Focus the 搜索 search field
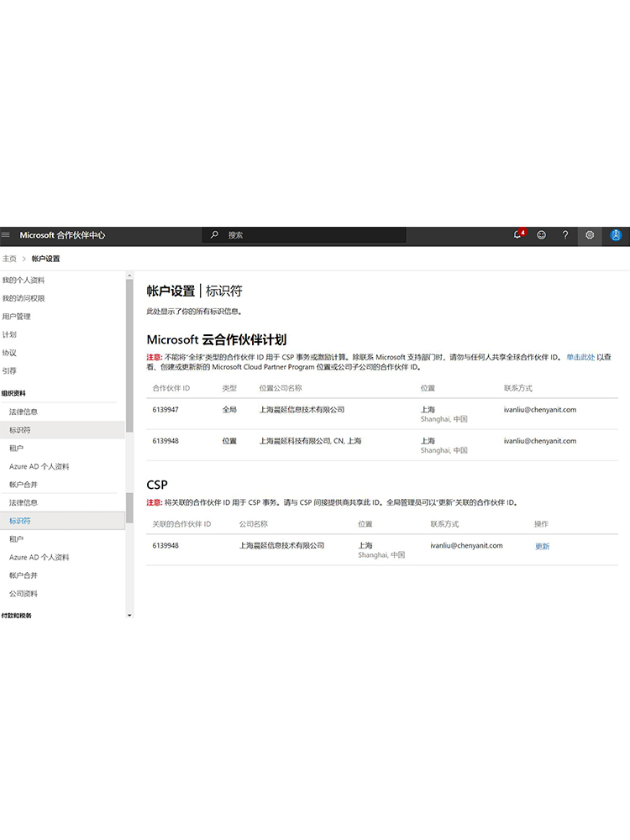The height and width of the screenshot is (840, 630). (x=304, y=235)
